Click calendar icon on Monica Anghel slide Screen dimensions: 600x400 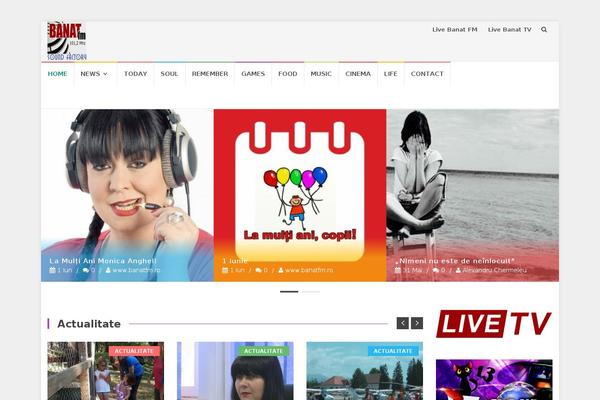click(52, 270)
